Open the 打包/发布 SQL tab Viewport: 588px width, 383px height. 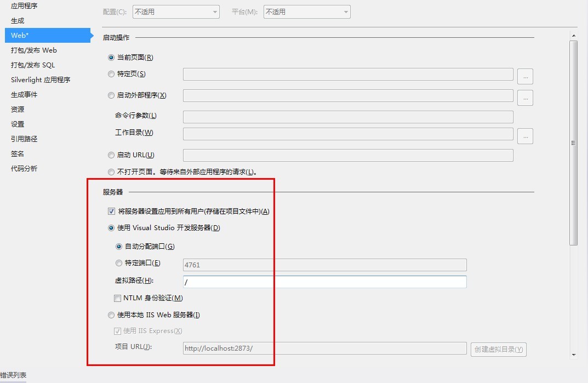click(33, 65)
